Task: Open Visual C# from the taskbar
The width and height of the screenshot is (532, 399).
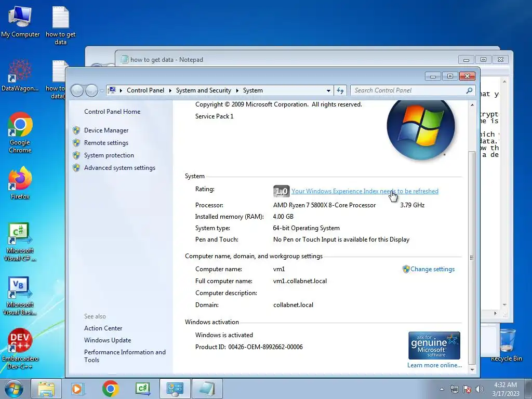Action: pos(142,389)
